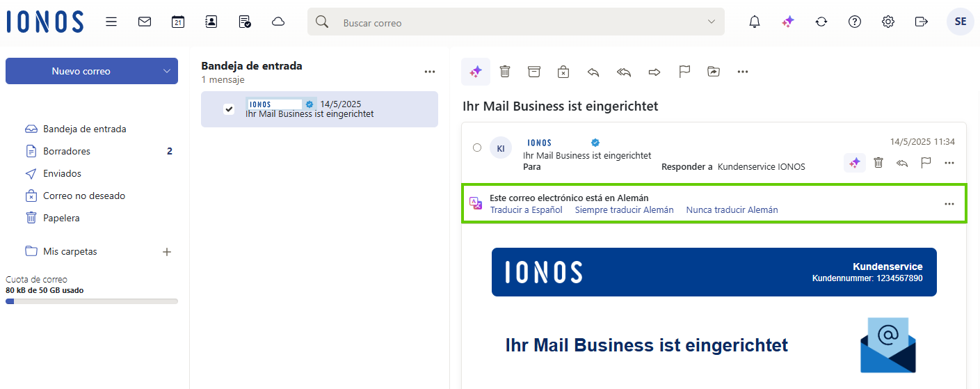Click the KI sender avatar
This screenshot has height=389, width=980.
501,148
